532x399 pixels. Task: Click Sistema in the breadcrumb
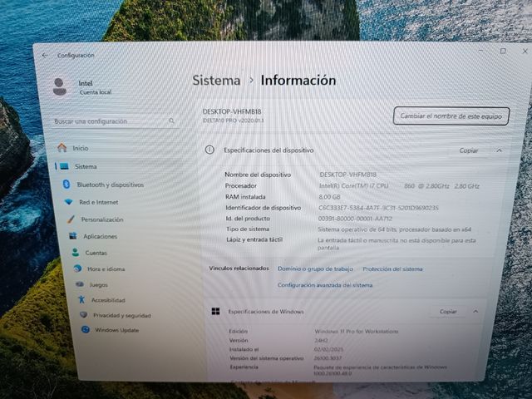216,81
